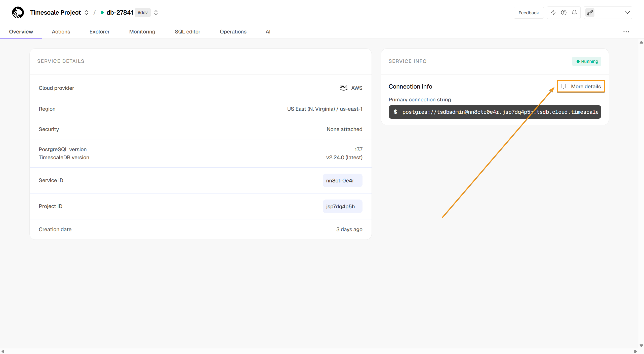This screenshot has height=354, width=644.
Task: Expand the Timescale Project switcher
Action: pyautogui.click(x=86, y=13)
